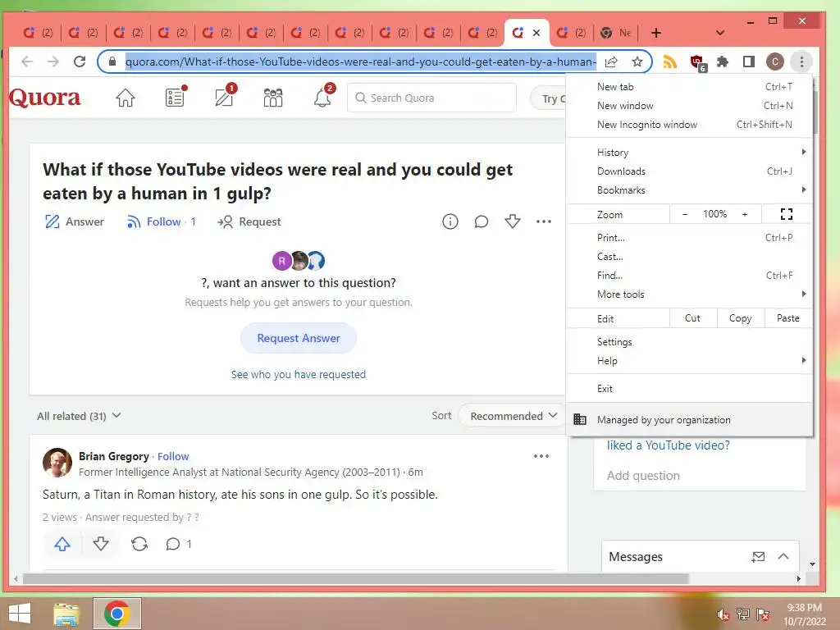This screenshot has height=630, width=840.
Task: Click the new message compose icon
Action: click(758, 557)
